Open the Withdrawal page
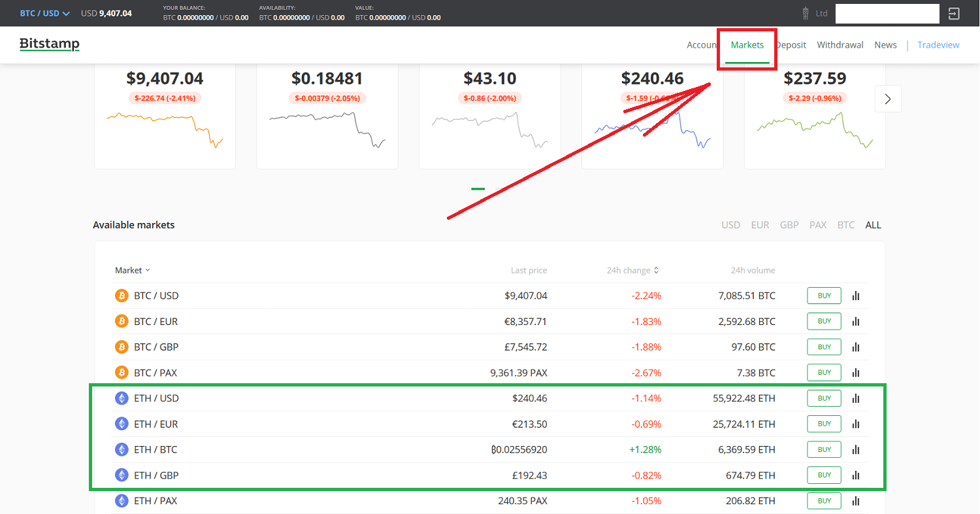The image size is (980, 514). tap(840, 45)
